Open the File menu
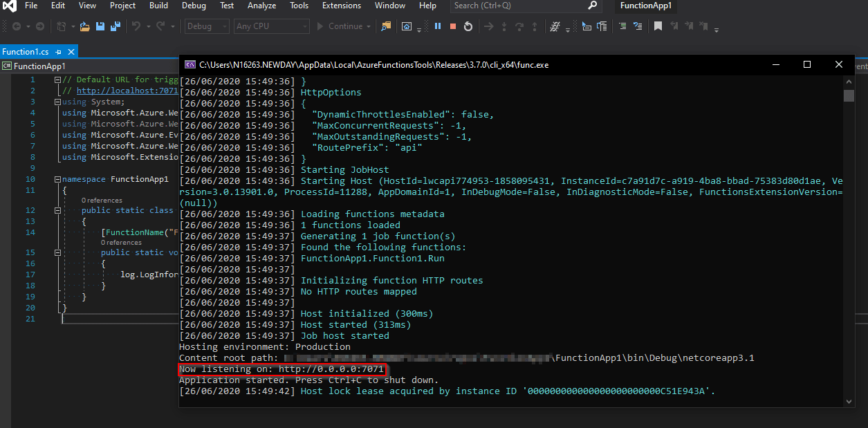The height and width of the screenshot is (428, 868). point(31,6)
